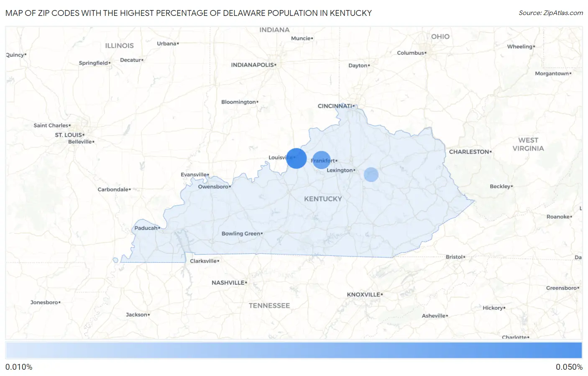Click the Bristol city label

pyautogui.click(x=454, y=257)
